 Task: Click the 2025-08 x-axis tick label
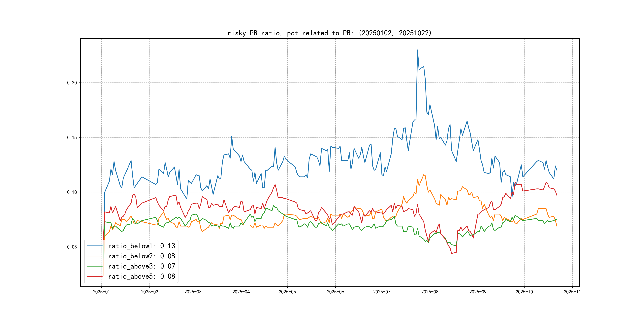[x=430, y=292]
